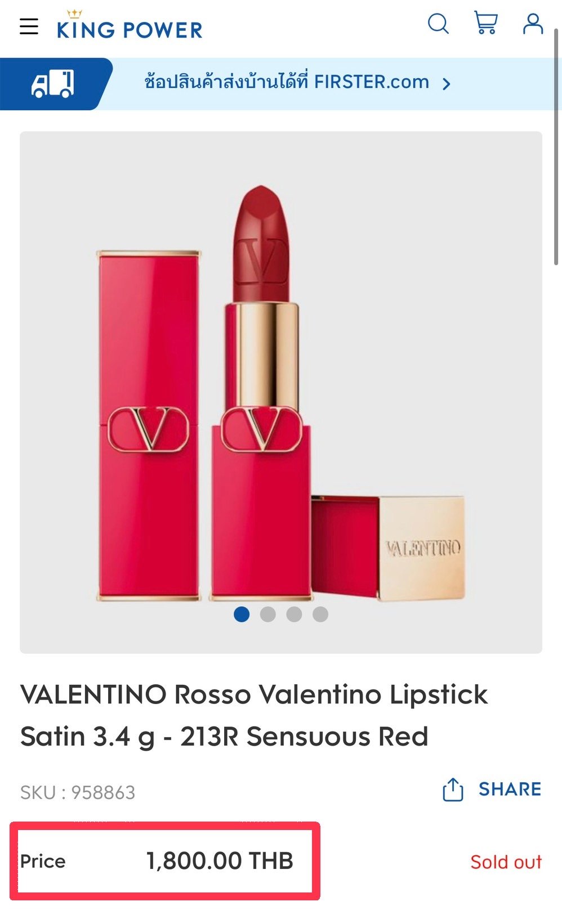Click the 1,800.00 THB price
This screenshot has height=924, width=562.
tap(220, 860)
